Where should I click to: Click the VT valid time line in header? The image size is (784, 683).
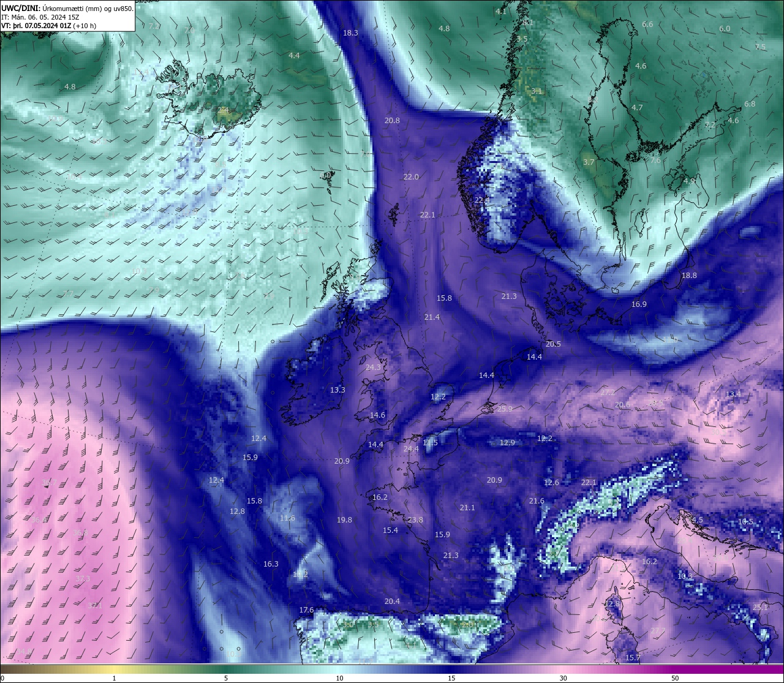tap(48, 26)
